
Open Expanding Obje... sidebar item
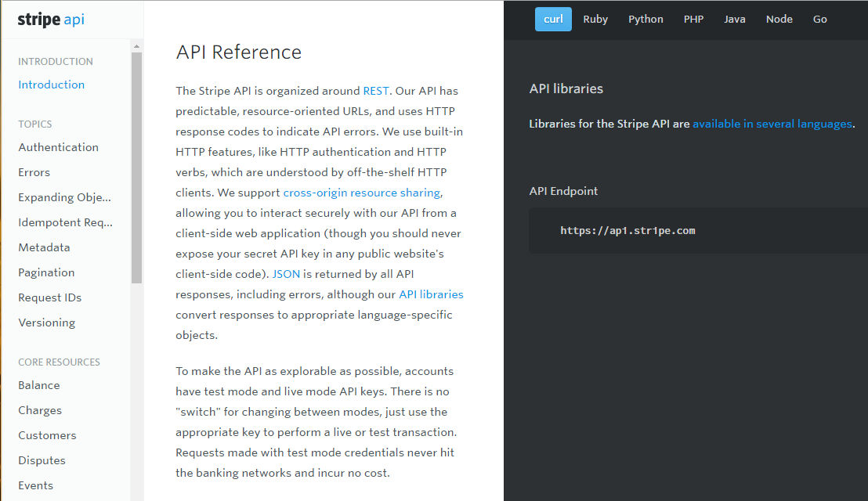[64, 197]
